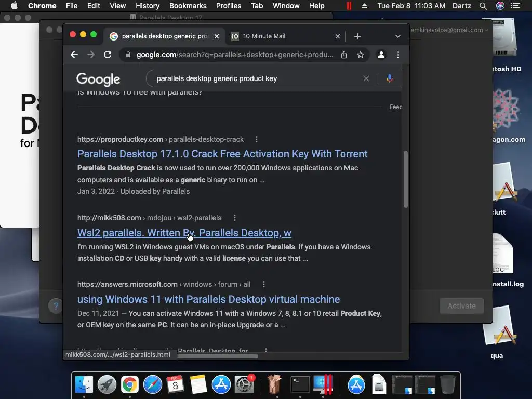Go back to the previous page in Chrome
Screen dimensions: 532x399
point(74,55)
